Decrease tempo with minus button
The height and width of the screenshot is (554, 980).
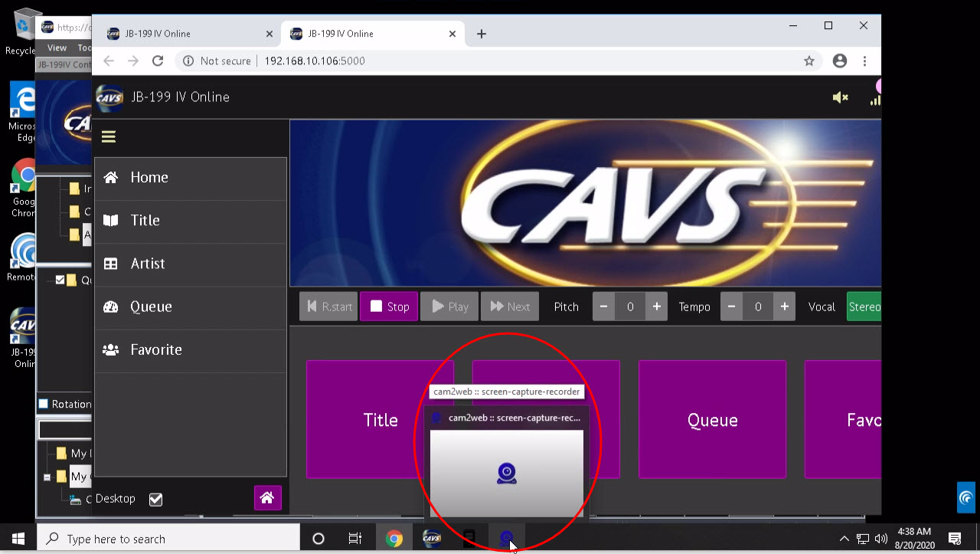[731, 307]
